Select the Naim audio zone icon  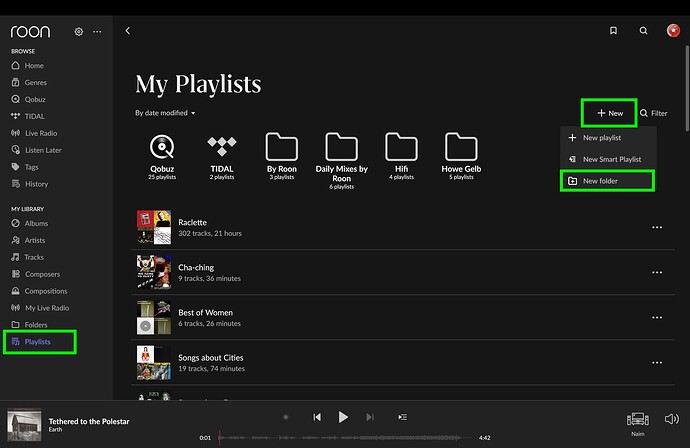point(637,419)
